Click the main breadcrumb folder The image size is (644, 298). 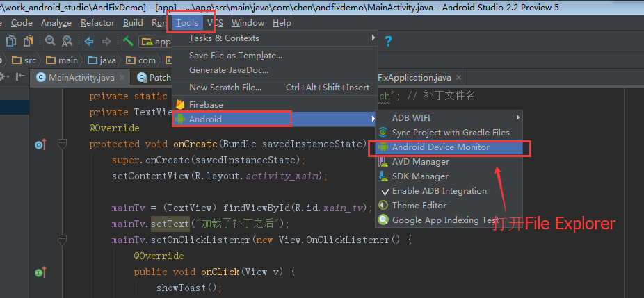[62, 60]
